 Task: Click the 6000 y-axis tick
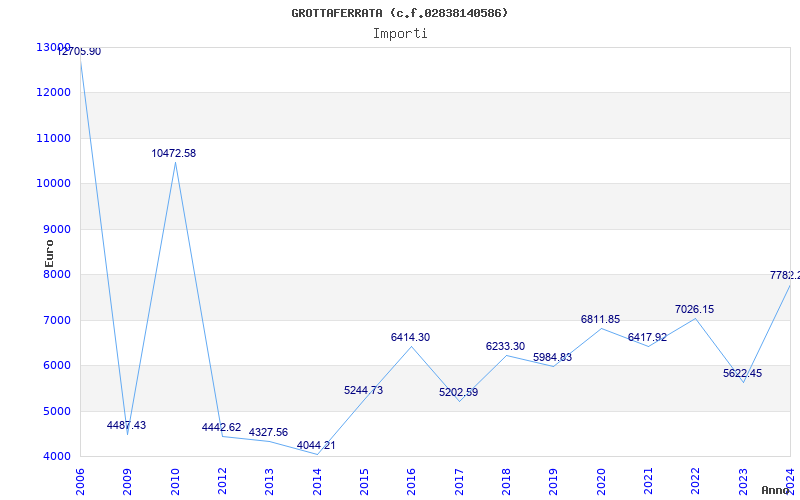(56, 366)
